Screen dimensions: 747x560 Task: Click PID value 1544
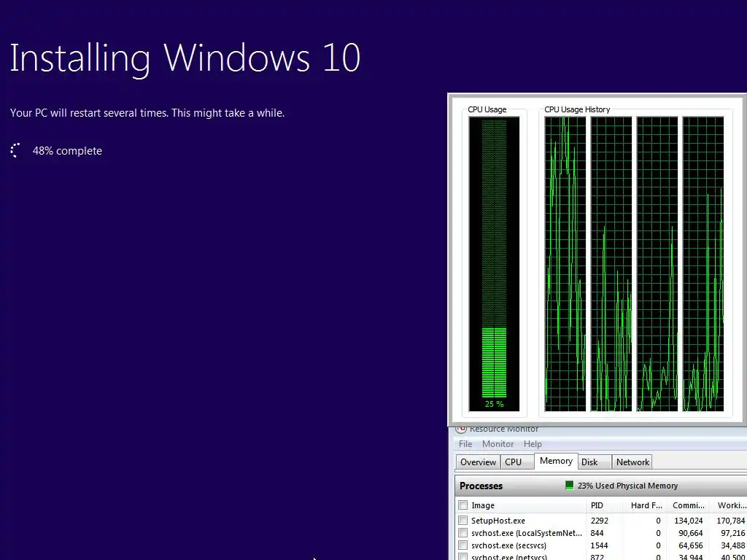(x=600, y=545)
